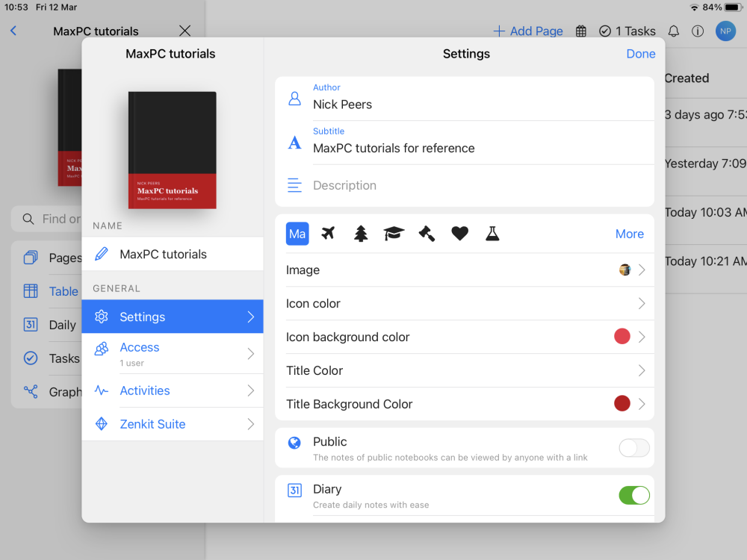Open the Zenkit Suite menu item

click(173, 424)
